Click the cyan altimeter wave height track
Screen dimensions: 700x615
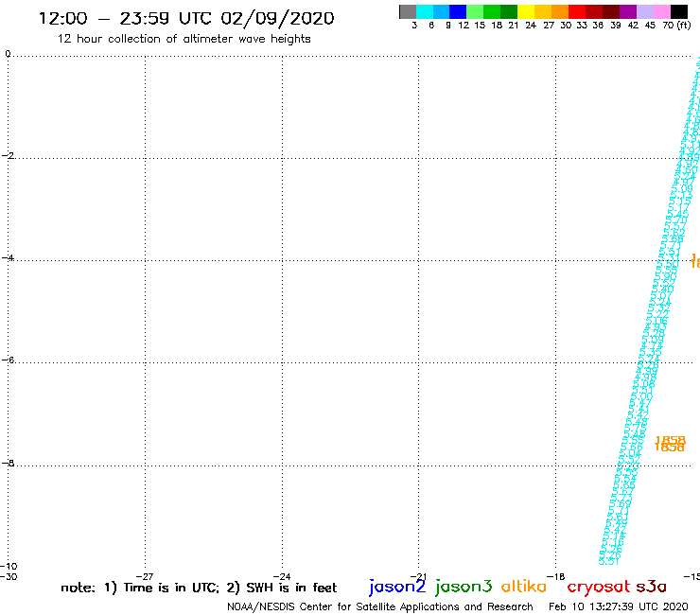coord(650,312)
